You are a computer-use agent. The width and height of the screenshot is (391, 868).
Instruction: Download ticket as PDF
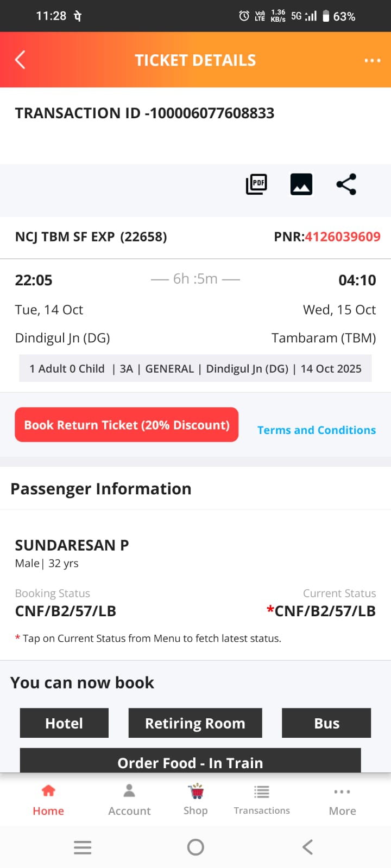(256, 184)
